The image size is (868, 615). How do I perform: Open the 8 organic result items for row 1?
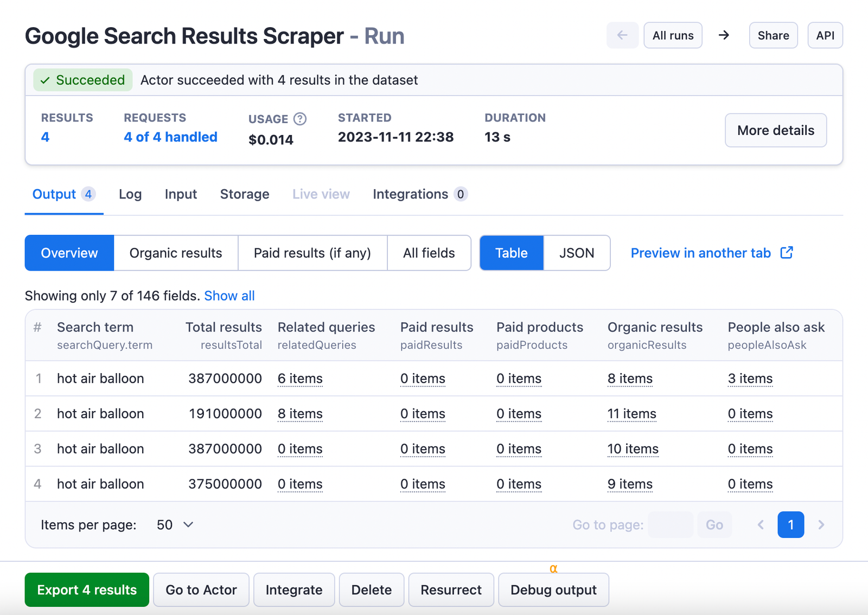click(x=629, y=379)
